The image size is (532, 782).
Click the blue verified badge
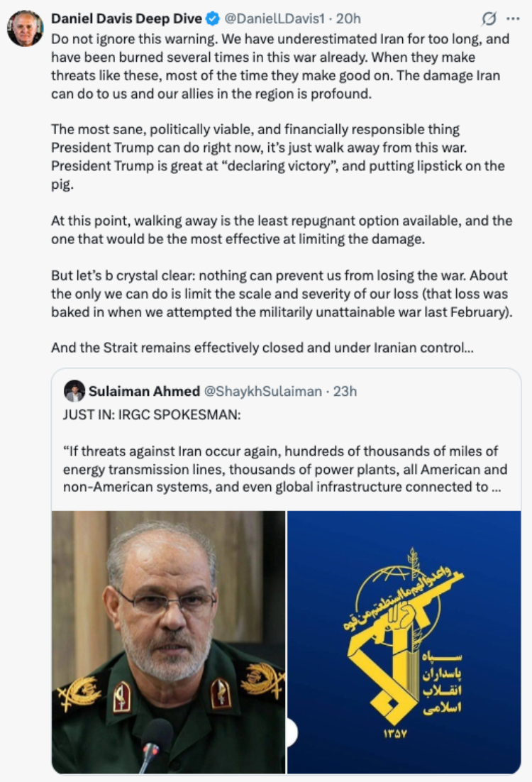[213, 19]
